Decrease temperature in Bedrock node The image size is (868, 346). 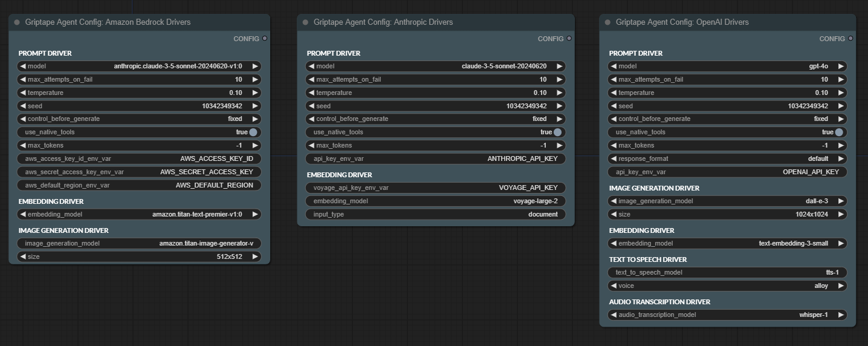[x=23, y=93]
